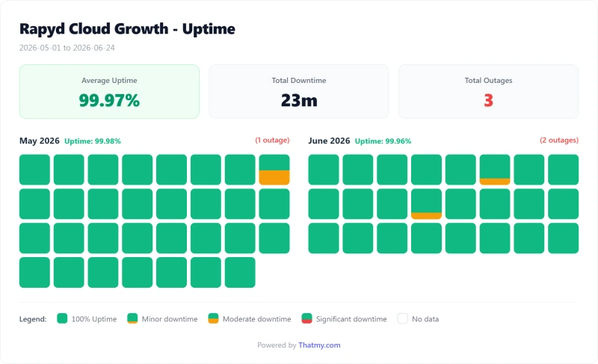Click the "(1 outage)" label for May
This screenshot has height=364, width=598.
click(272, 141)
